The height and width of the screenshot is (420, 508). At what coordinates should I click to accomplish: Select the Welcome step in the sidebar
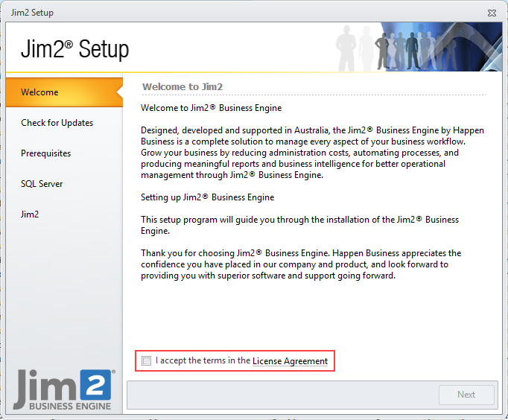[39, 92]
